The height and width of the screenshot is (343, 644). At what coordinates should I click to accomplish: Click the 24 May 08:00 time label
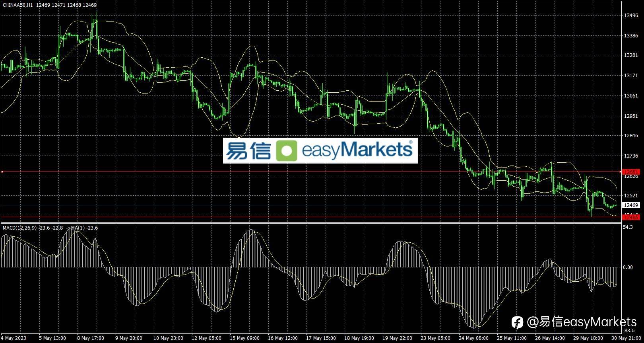[473, 338]
